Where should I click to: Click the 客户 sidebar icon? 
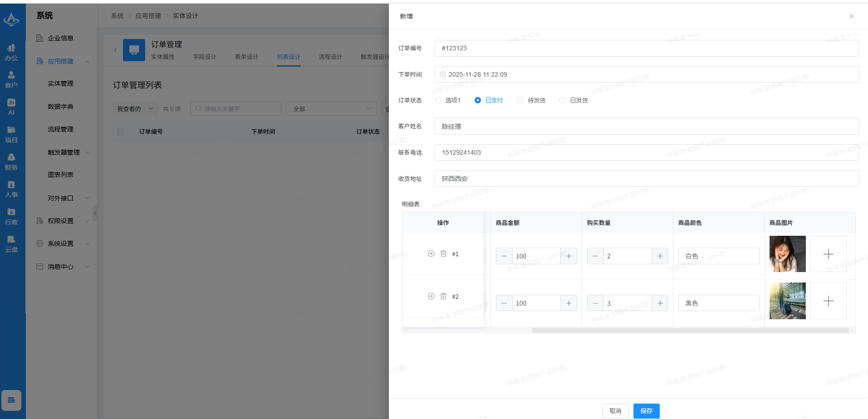[11, 79]
